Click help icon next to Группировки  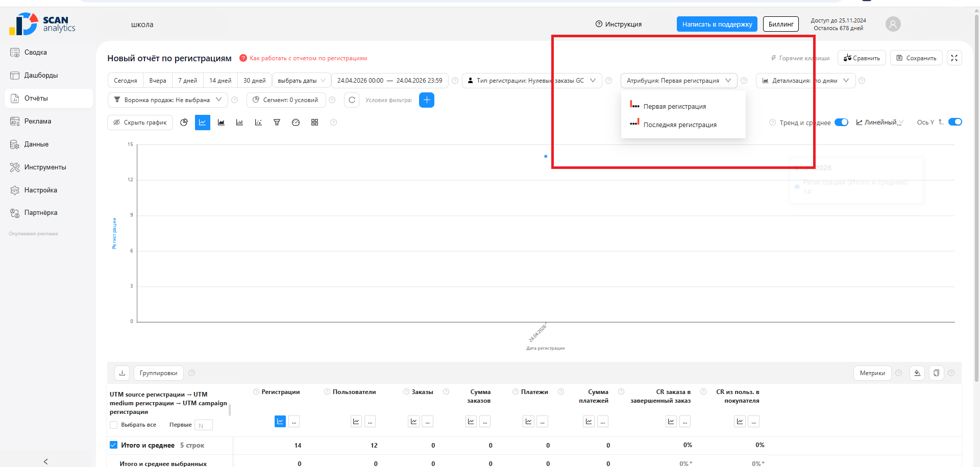coord(192,373)
